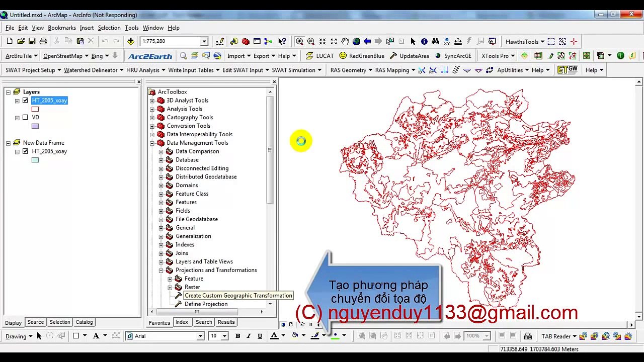
Task: Select the Zoom Out tool
Action: click(x=311, y=41)
